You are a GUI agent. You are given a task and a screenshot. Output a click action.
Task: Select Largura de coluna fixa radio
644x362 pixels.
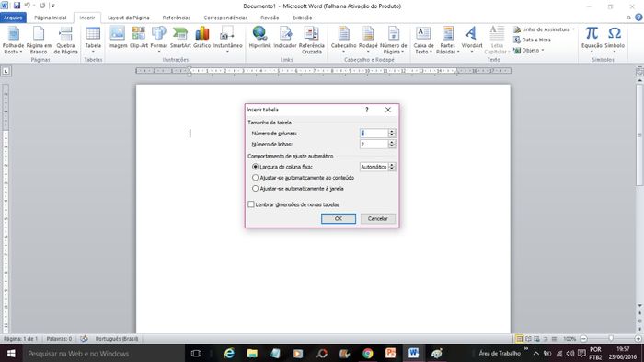(x=256, y=167)
